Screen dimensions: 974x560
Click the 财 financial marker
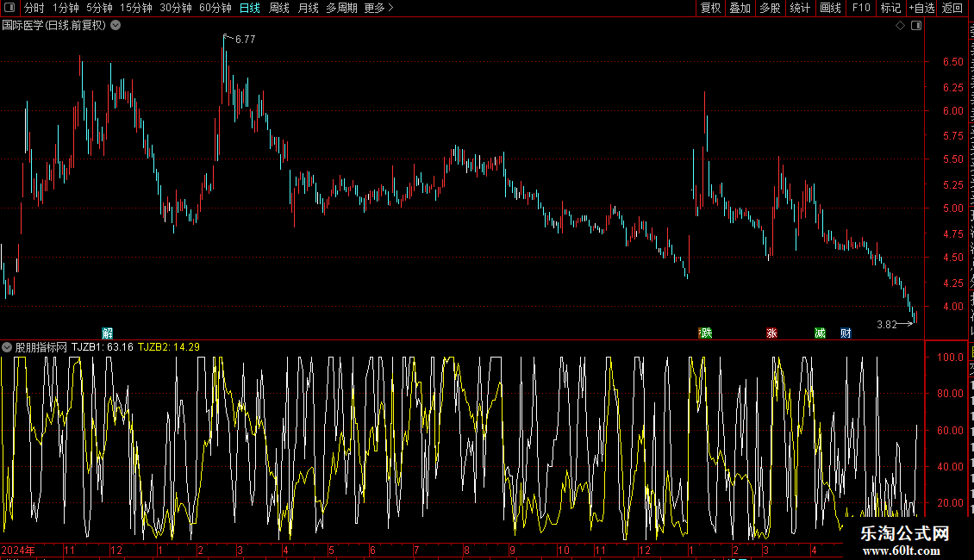[846, 333]
